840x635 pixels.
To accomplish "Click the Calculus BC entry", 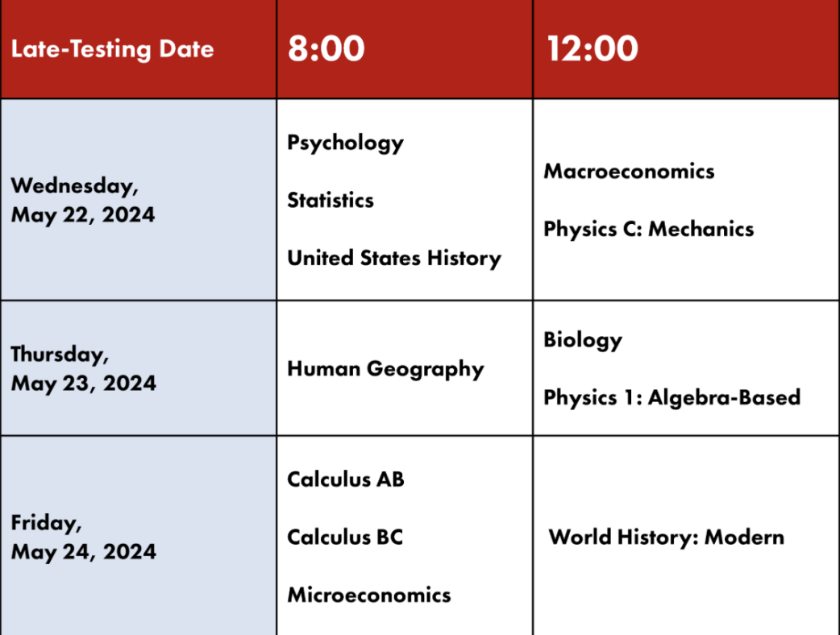I will 345,537.
